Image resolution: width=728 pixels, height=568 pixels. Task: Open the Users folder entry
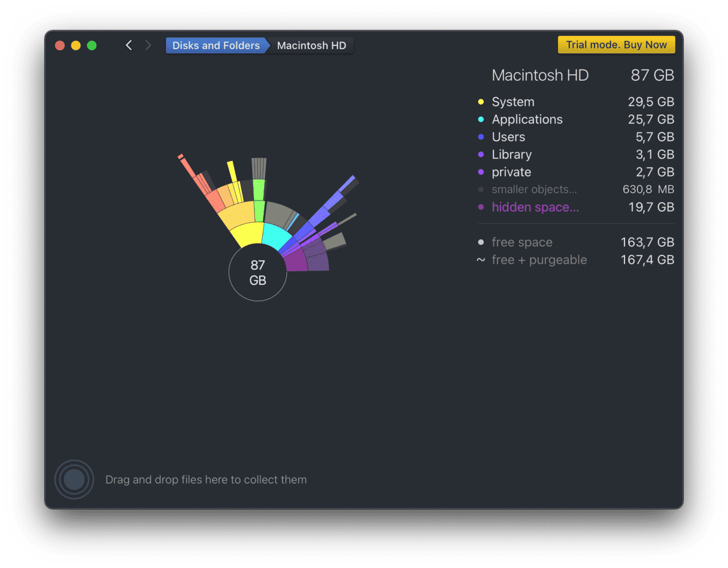click(508, 137)
